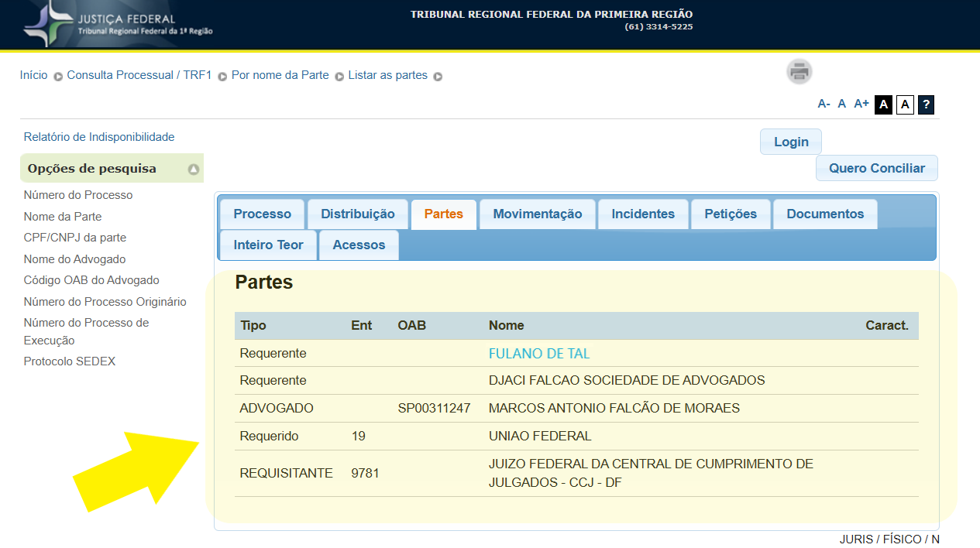Open the FULANO DE TAL party link
The image size is (980, 548).
point(539,354)
